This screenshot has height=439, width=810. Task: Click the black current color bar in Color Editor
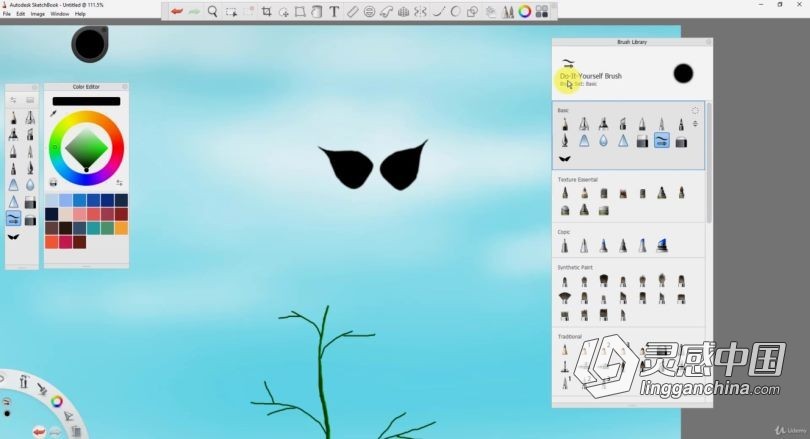pos(86,101)
